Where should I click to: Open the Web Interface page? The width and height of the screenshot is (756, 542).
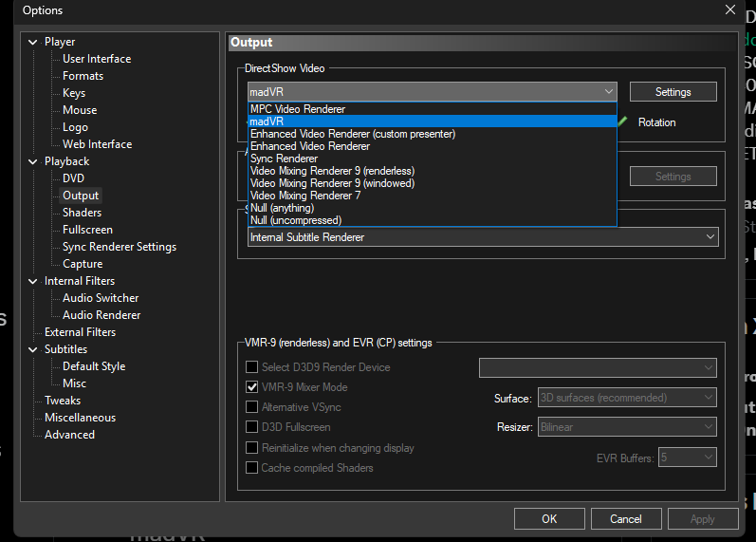click(x=98, y=144)
